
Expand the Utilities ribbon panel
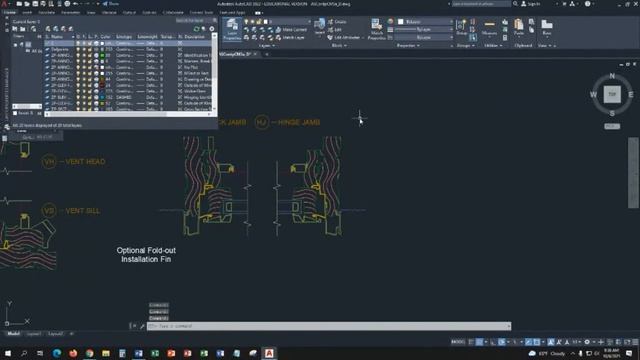(493, 46)
